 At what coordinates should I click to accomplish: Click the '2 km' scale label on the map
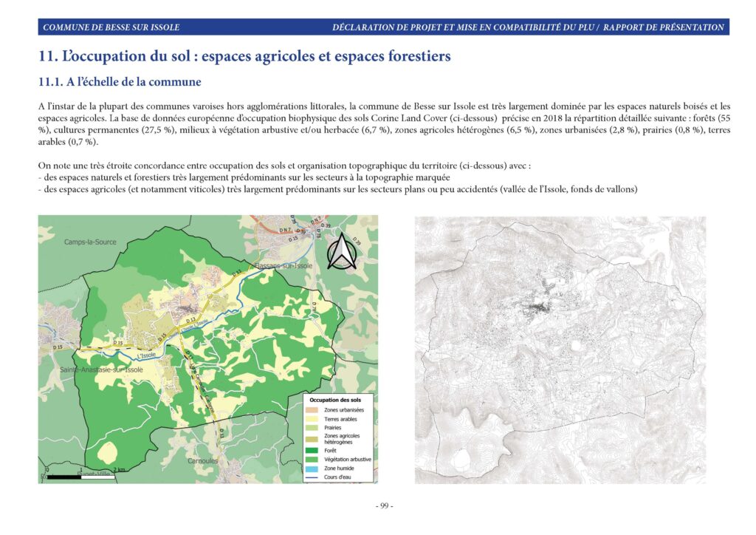tap(119, 470)
